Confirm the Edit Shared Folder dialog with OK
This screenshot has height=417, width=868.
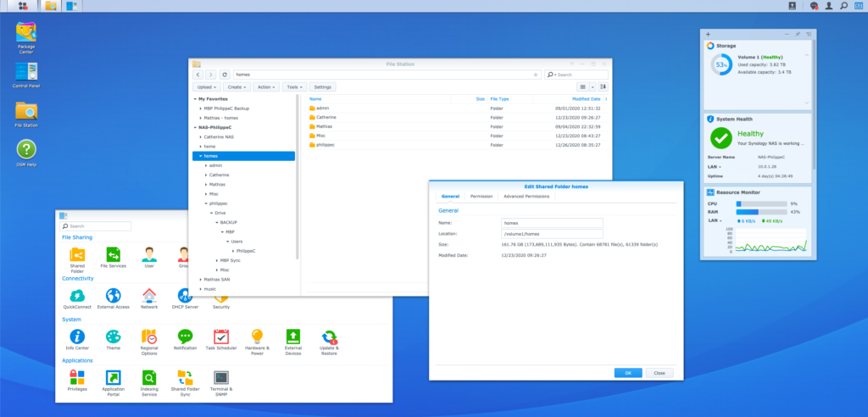tap(628, 373)
